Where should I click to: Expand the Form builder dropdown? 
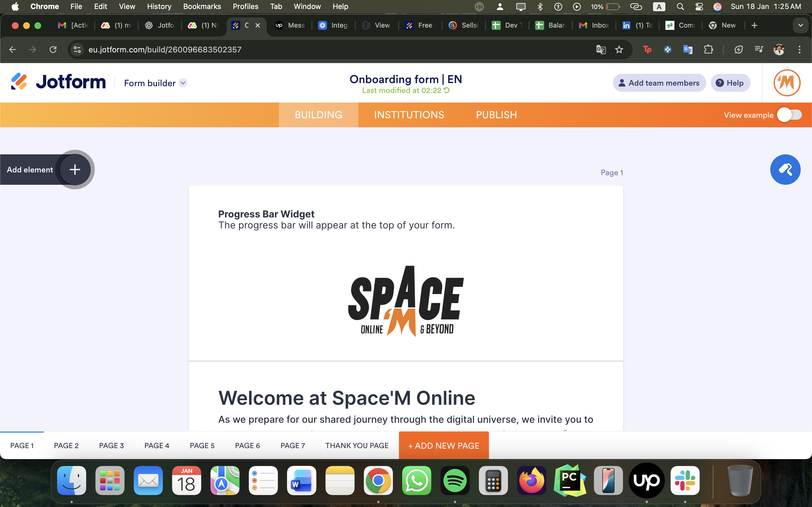tap(183, 83)
